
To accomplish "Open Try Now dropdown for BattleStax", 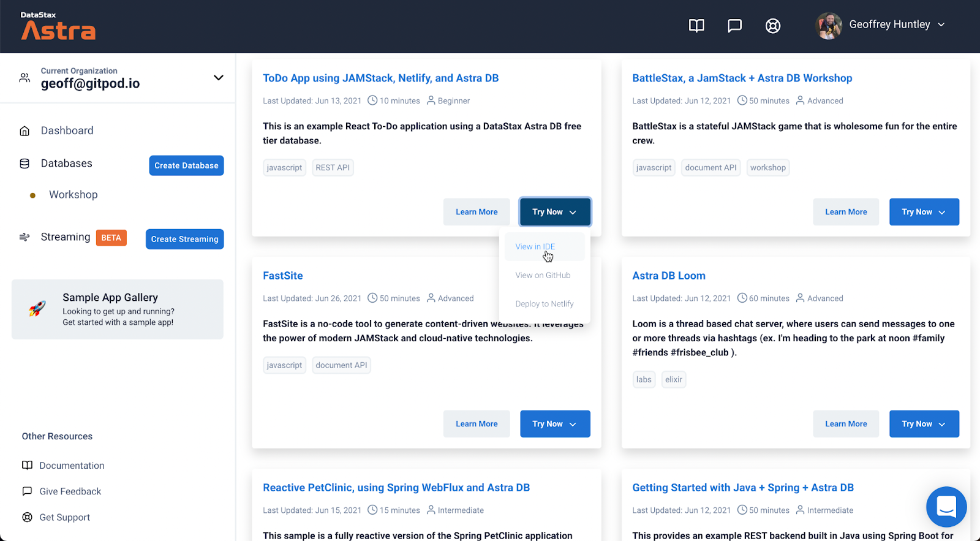I will click(x=924, y=212).
